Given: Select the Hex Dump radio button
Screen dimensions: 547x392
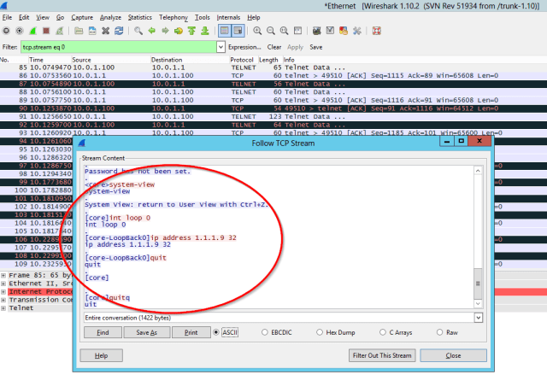Looking at the screenshot, I should 320,332.
